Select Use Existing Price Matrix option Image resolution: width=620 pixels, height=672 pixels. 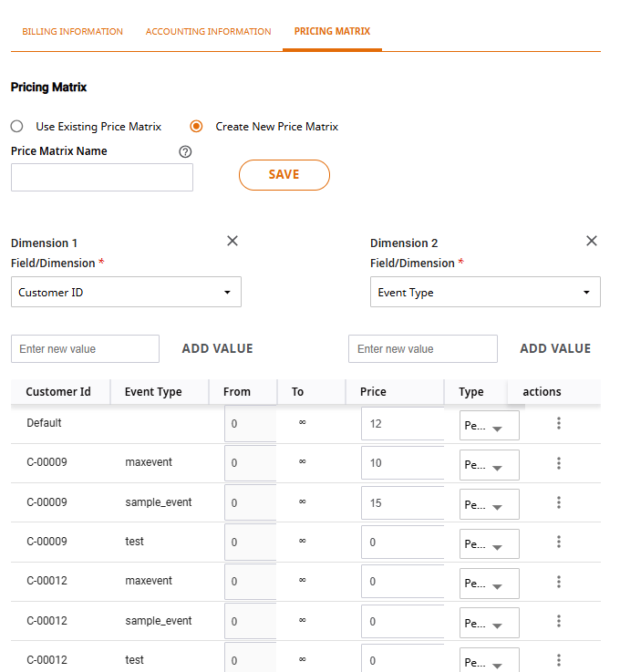[16, 127]
